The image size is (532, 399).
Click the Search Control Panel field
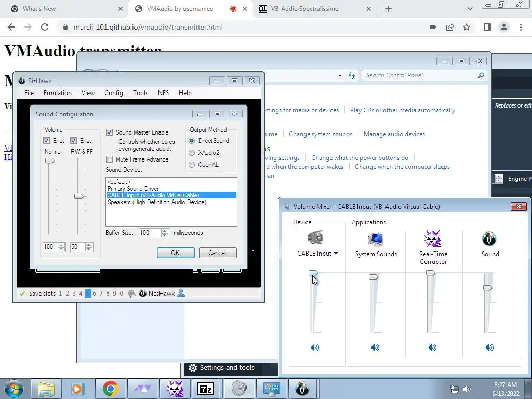click(x=424, y=75)
